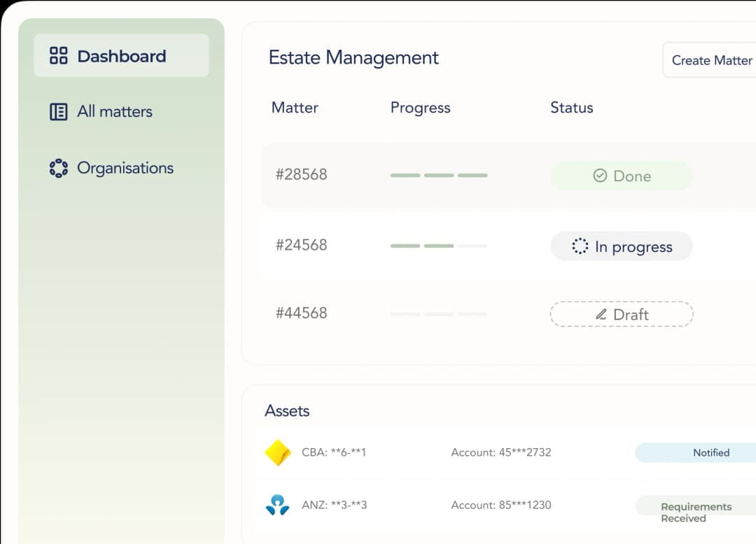This screenshot has height=544, width=756.
Task: Select the All matters list icon
Action: tap(59, 111)
